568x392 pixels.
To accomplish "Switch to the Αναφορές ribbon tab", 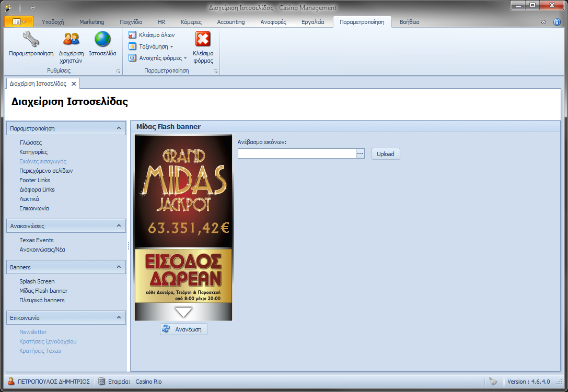I will 273,22.
